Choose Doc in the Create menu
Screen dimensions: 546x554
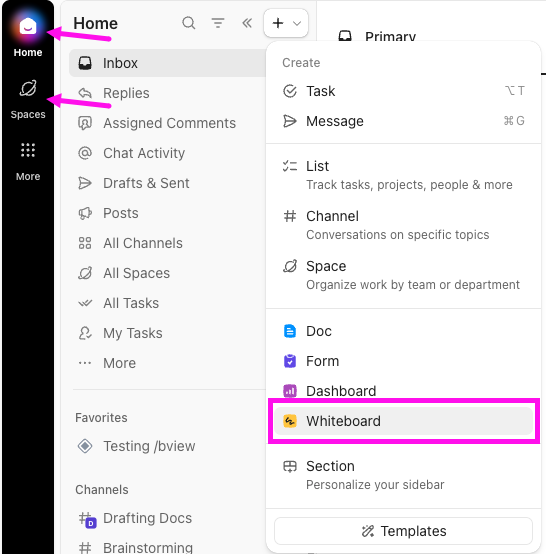click(x=404, y=331)
